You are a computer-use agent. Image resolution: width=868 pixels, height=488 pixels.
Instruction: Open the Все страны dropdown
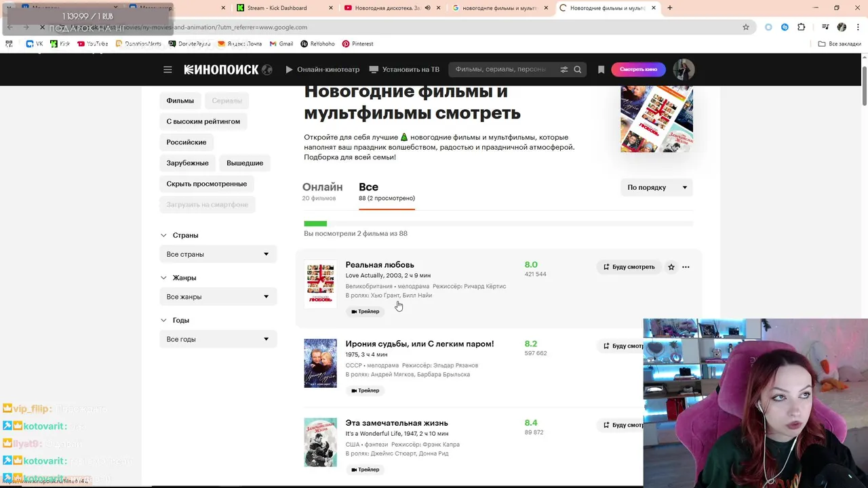[218, 254]
